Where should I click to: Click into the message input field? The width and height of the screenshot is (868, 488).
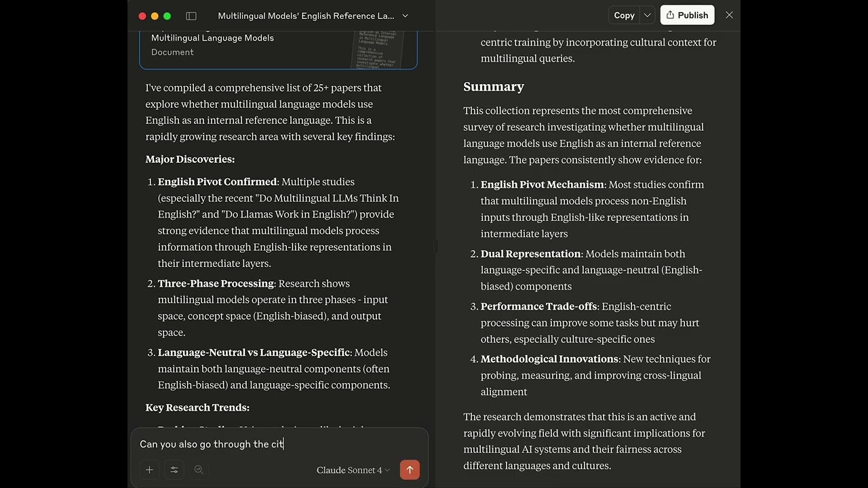click(x=279, y=444)
